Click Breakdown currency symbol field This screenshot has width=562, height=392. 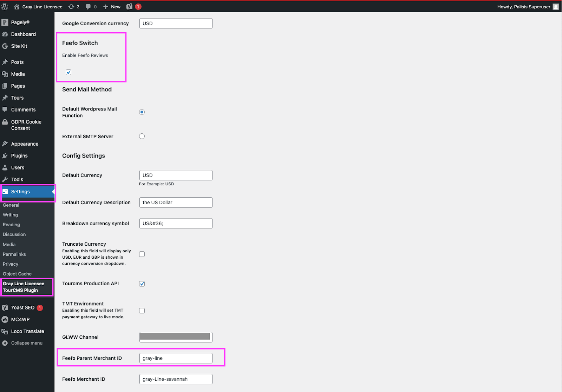(176, 224)
